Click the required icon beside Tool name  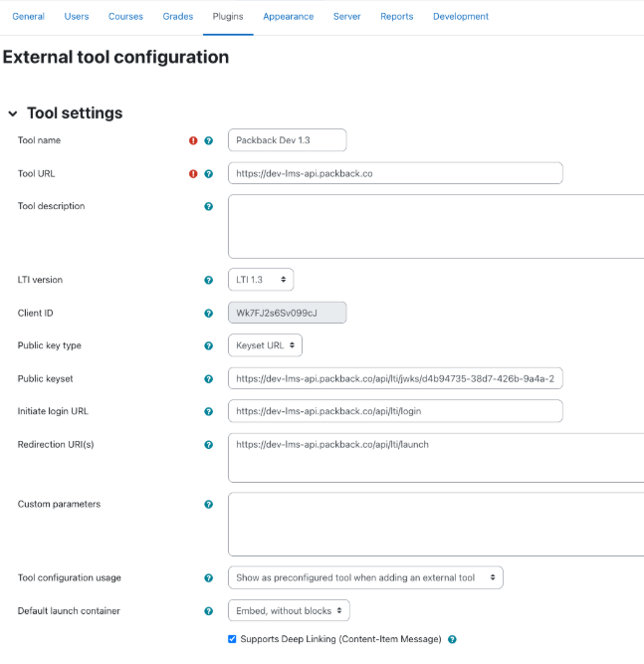tap(193, 140)
